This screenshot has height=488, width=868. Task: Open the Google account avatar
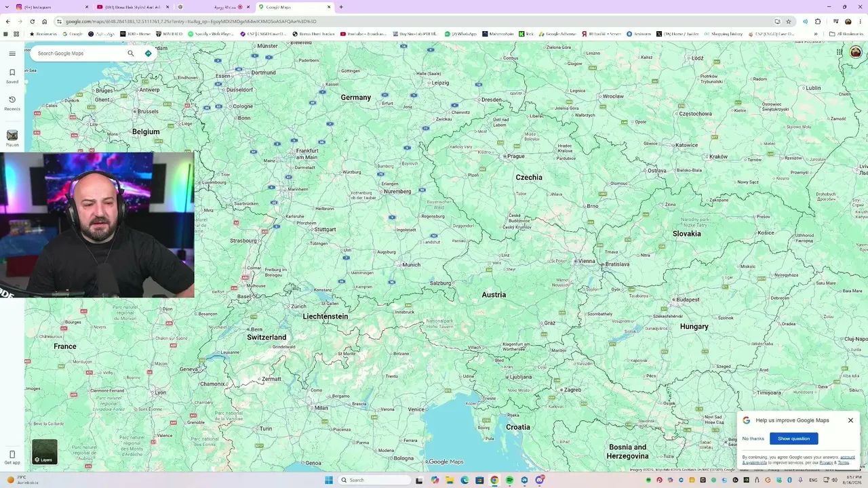[x=855, y=52]
